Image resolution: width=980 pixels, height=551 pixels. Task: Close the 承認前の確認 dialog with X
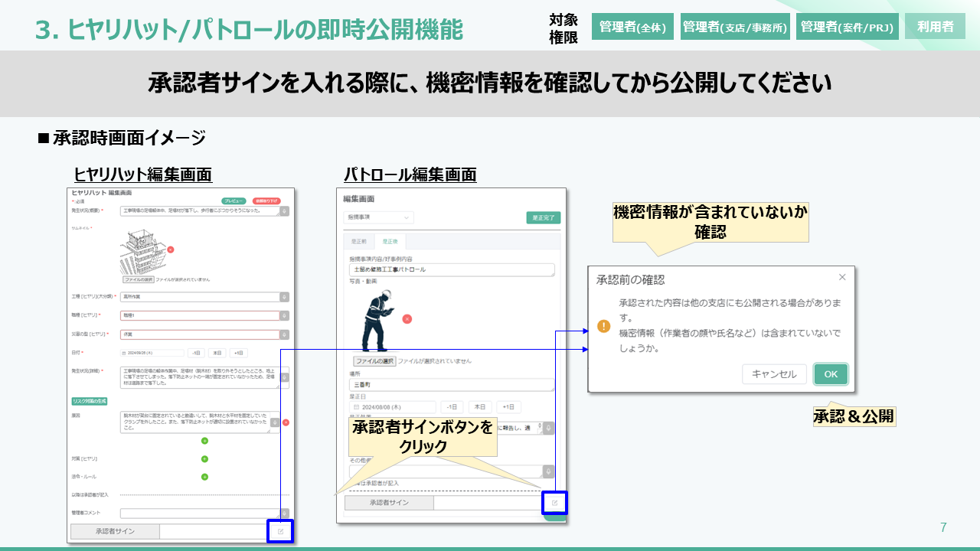point(842,277)
